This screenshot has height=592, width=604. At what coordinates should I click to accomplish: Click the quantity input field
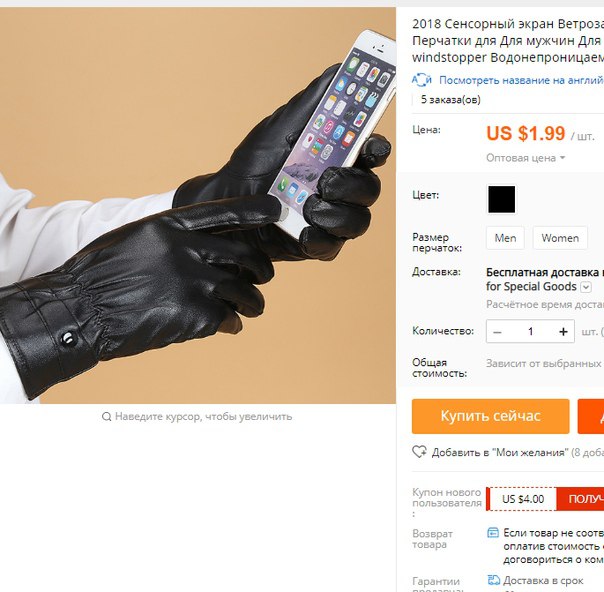tap(530, 332)
